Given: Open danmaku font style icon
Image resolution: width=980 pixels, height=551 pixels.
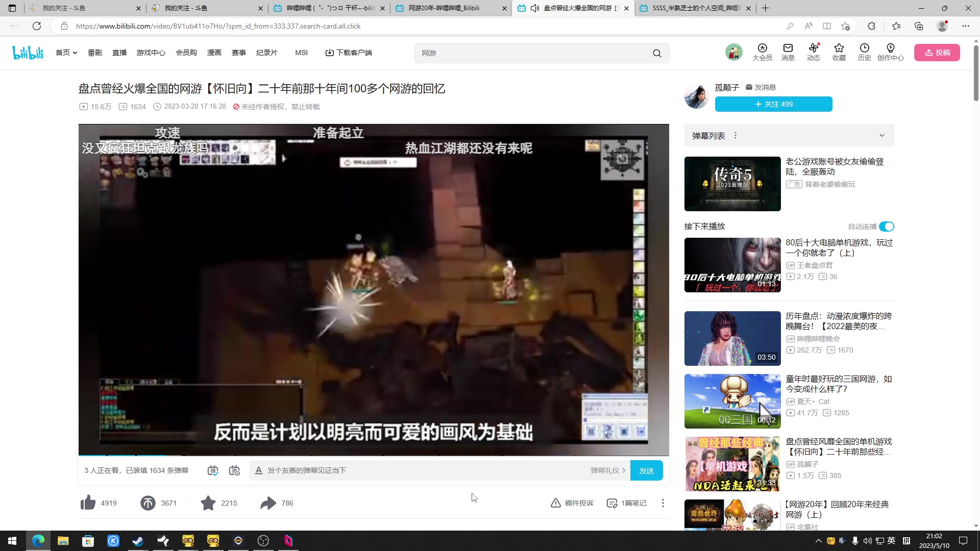Looking at the screenshot, I should [258, 470].
